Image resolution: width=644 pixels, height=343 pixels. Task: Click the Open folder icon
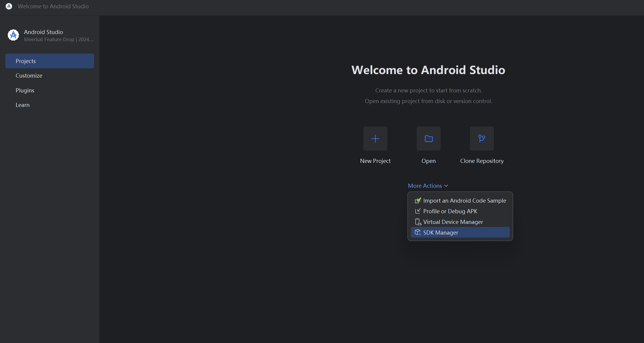point(428,138)
